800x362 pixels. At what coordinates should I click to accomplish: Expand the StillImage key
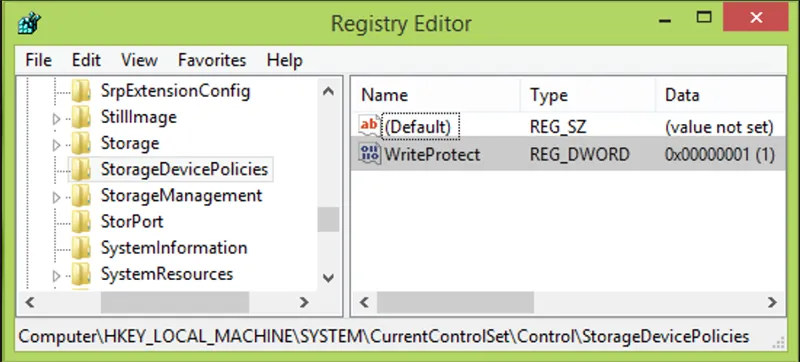56,119
